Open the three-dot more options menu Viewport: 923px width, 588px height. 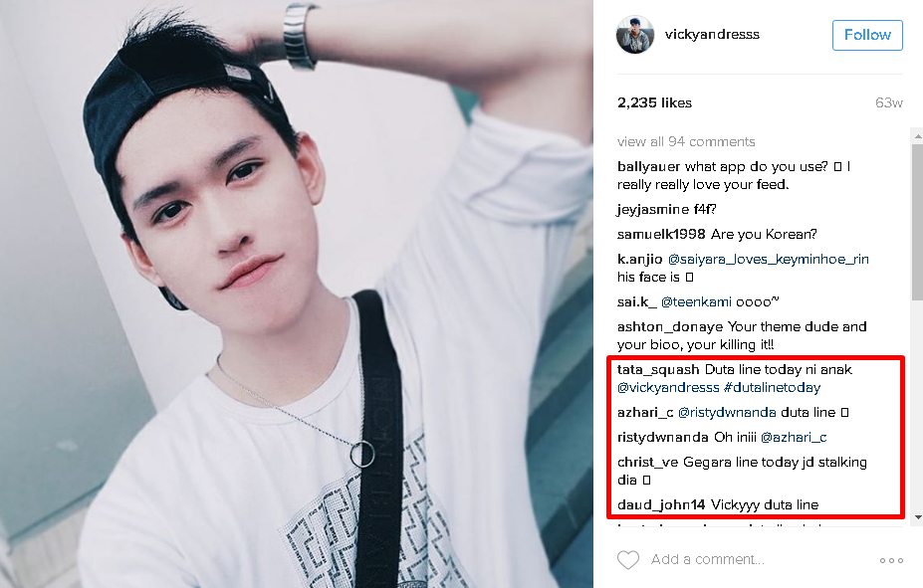pyautogui.click(x=891, y=560)
